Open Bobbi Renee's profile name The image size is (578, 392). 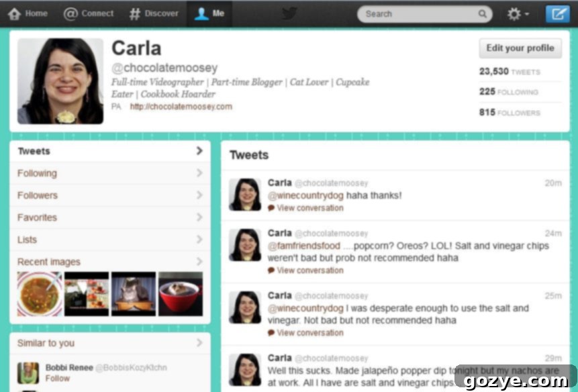tap(69, 368)
